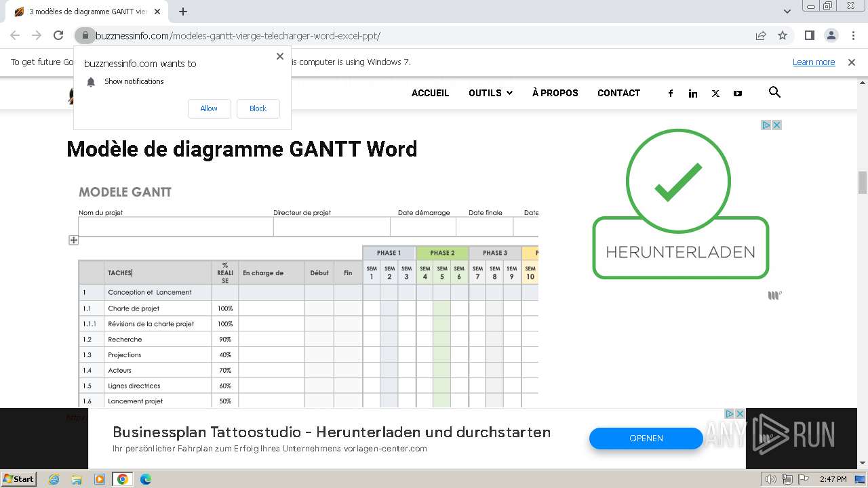
Task: Open the X (Twitter) social icon
Action: 715,94
